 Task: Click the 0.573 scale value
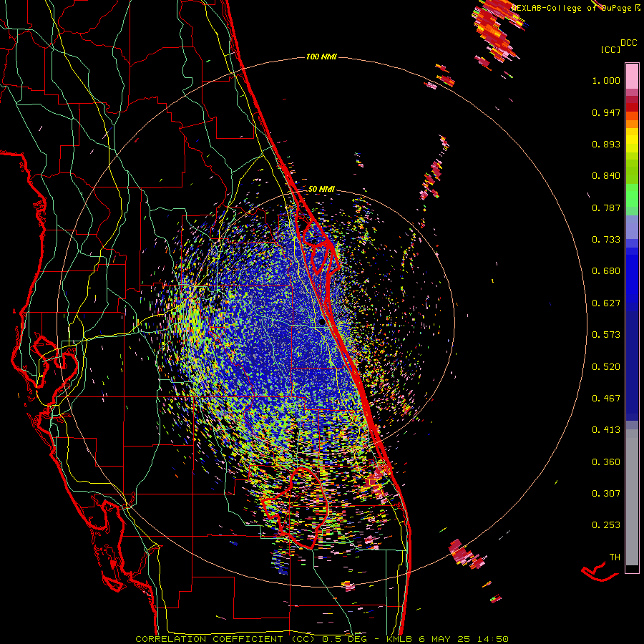click(x=606, y=335)
